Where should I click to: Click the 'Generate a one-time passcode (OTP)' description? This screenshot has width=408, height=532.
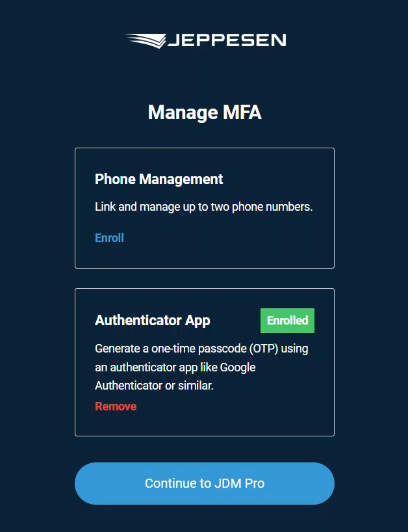pyautogui.click(x=201, y=367)
